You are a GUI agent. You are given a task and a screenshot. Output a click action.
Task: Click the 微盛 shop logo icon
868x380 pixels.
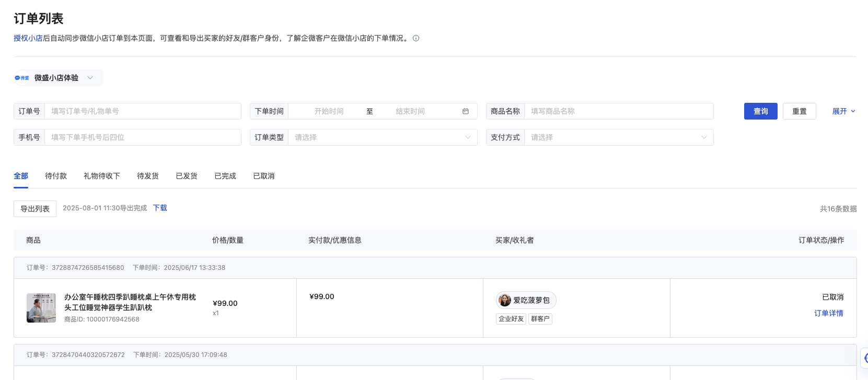[x=22, y=78]
